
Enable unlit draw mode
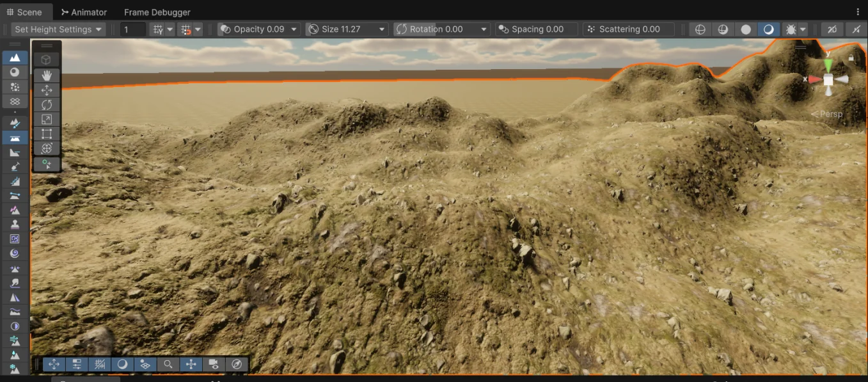tap(746, 29)
